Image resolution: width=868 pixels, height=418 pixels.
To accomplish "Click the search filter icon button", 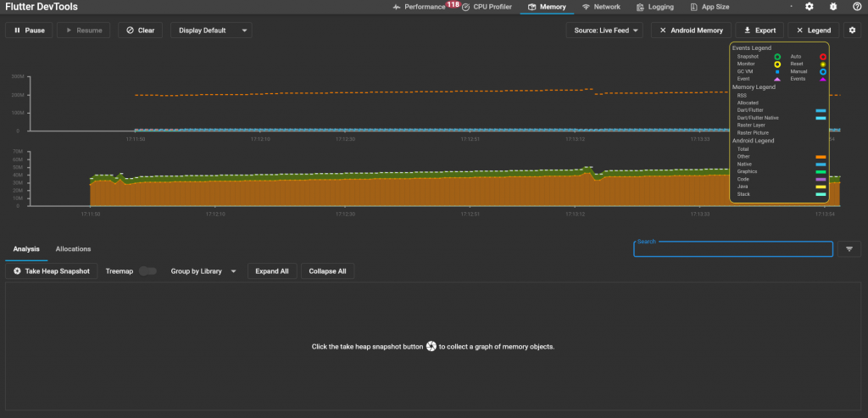I will click(849, 249).
